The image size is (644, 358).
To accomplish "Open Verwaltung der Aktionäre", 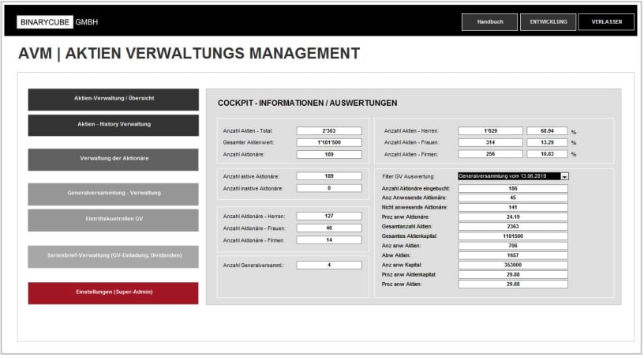I will click(x=114, y=159).
